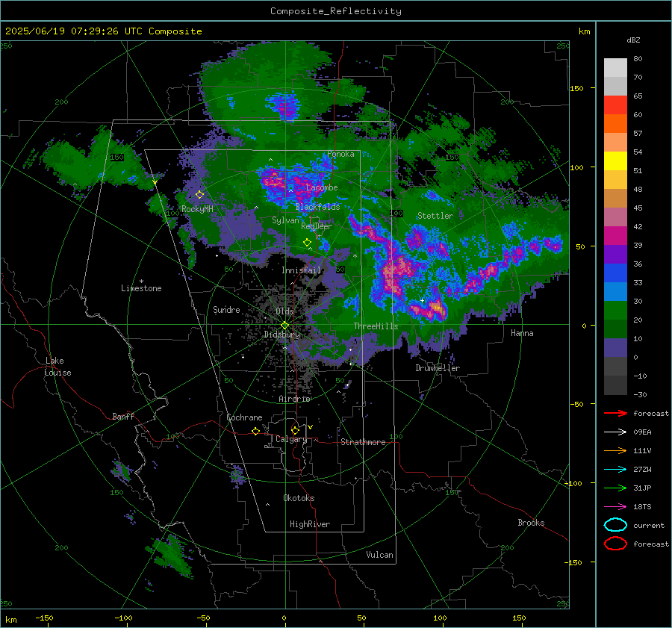Click the red forecast arrow in legend
The image size is (672, 628).
click(615, 413)
